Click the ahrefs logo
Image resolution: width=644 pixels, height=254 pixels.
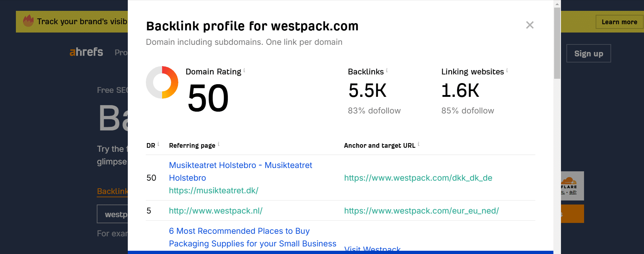click(x=86, y=52)
